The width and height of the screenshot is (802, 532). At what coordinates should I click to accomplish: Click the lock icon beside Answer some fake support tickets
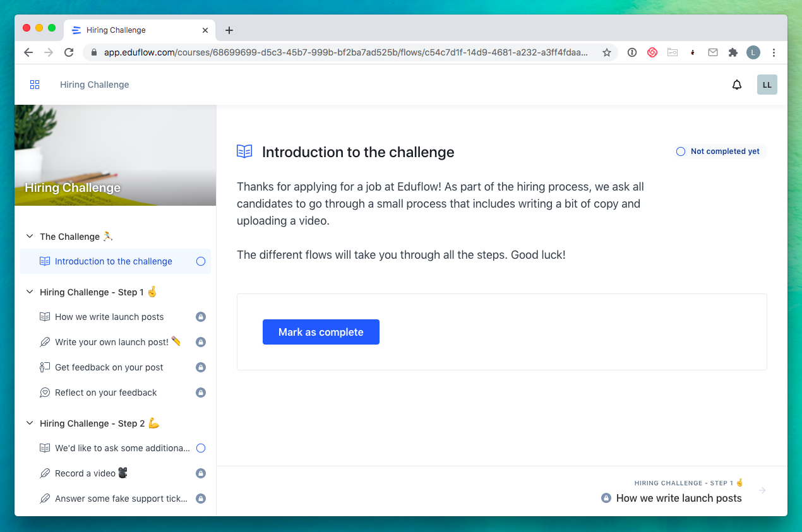click(201, 499)
